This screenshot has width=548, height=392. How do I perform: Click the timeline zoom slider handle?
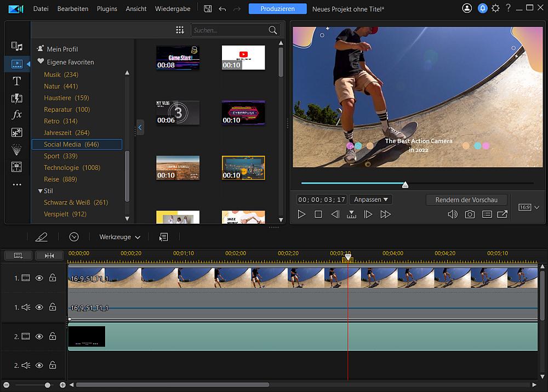click(48, 385)
